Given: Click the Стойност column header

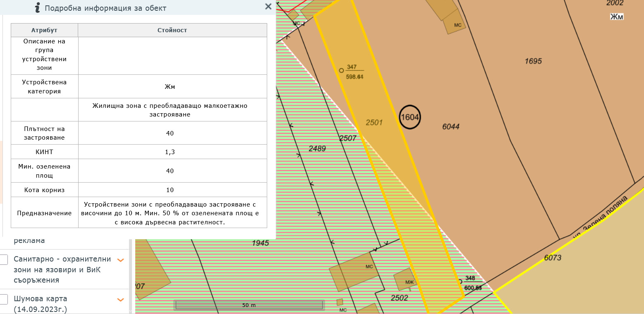Looking at the screenshot, I should (172, 30).
